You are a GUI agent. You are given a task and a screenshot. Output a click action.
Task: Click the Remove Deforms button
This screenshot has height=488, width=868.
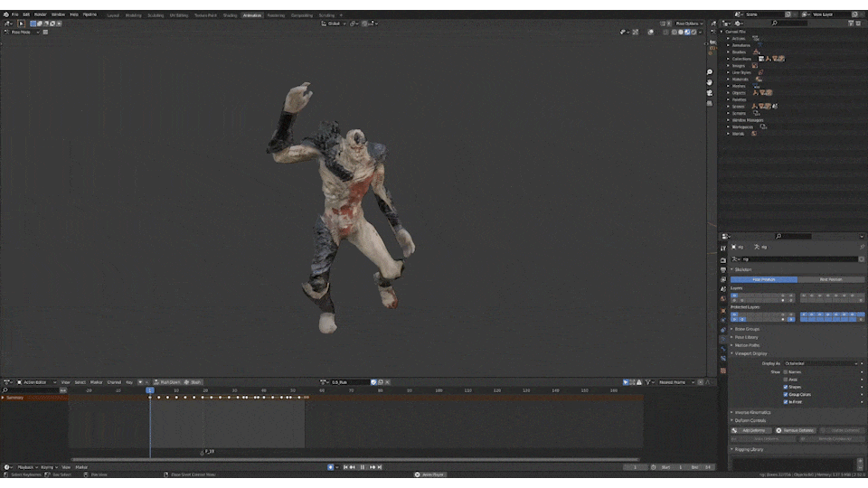[x=796, y=430]
